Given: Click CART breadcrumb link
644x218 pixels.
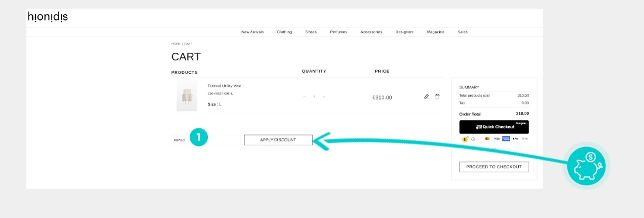Looking at the screenshot, I should coord(188,43).
